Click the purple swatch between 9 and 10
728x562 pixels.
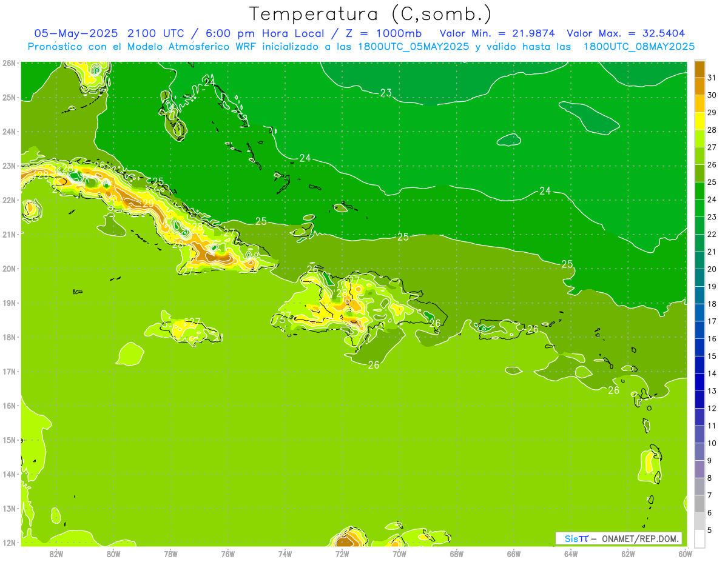point(699,452)
